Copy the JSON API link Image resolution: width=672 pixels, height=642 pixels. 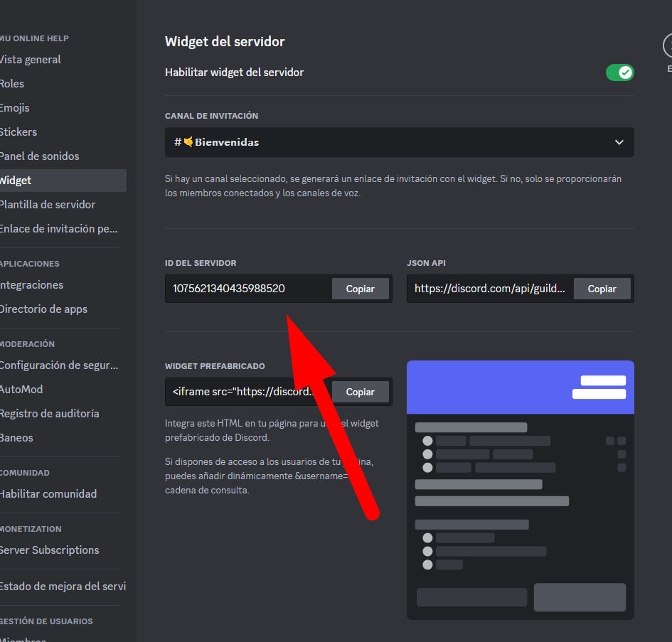tap(602, 289)
